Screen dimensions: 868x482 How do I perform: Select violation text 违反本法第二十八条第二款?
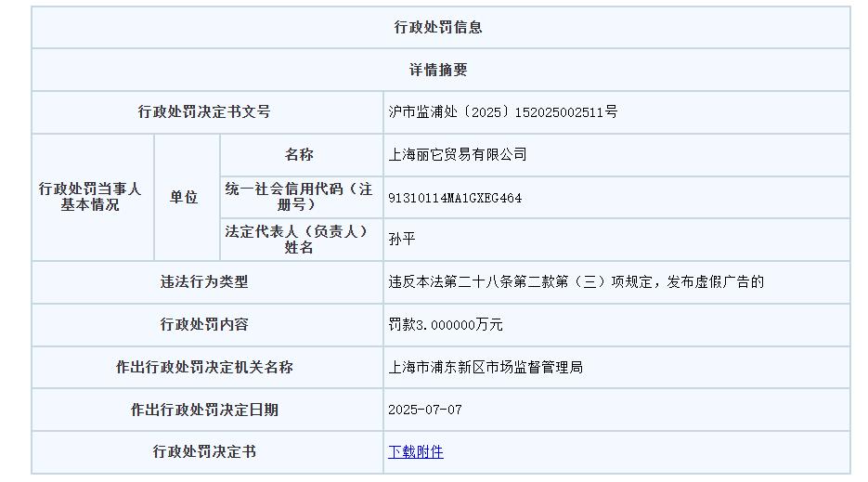[x=471, y=282]
